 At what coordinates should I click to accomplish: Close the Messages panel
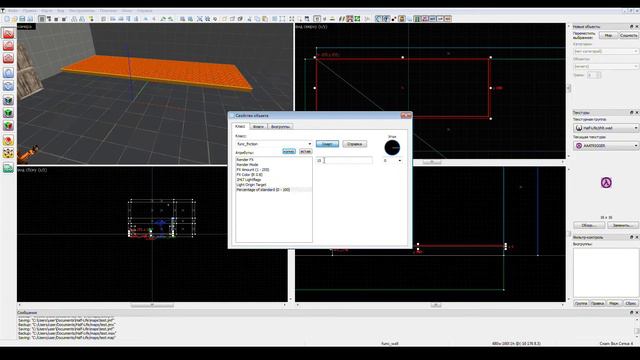pyautogui.click(x=636, y=312)
